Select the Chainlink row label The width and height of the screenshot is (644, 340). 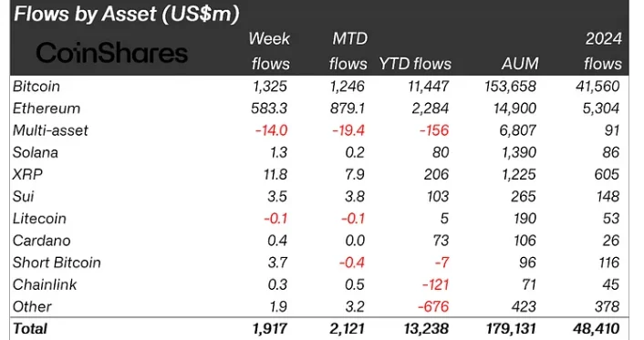pyautogui.click(x=45, y=284)
